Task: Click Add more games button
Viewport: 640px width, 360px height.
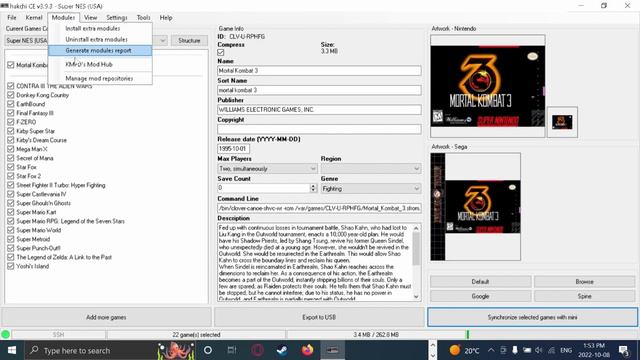Action: click(x=106, y=317)
